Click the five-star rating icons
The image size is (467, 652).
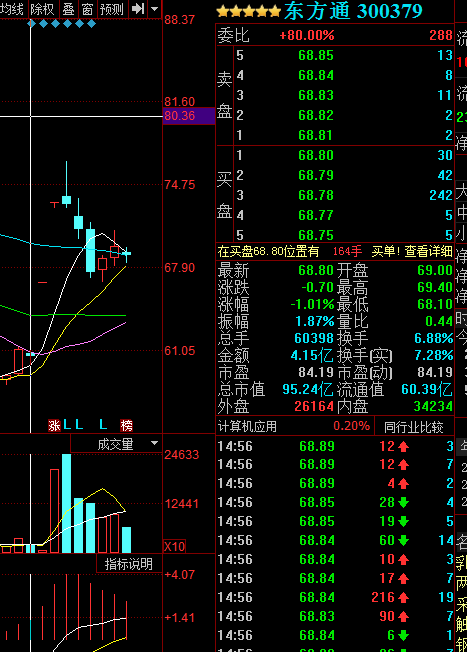pyautogui.click(x=249, y=11)
